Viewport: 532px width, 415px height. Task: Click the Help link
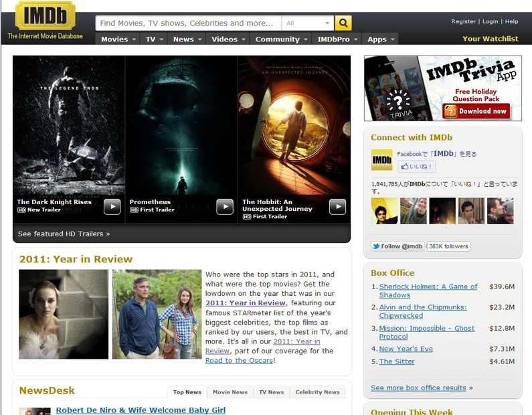(x=512, y=21)
